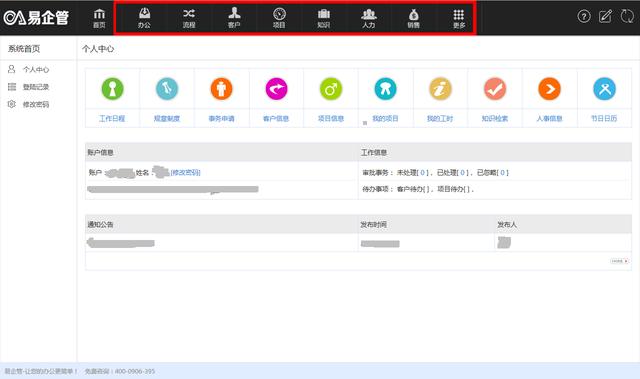Click the blue 节日日历 tools icon

(x=604, y=89)
